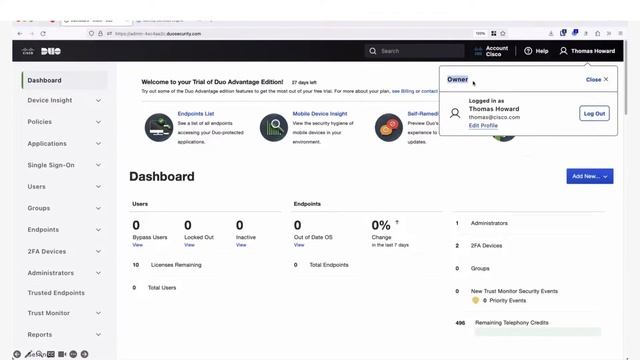Click the avatar icon in Logged in panel

(x=455, y=113)
